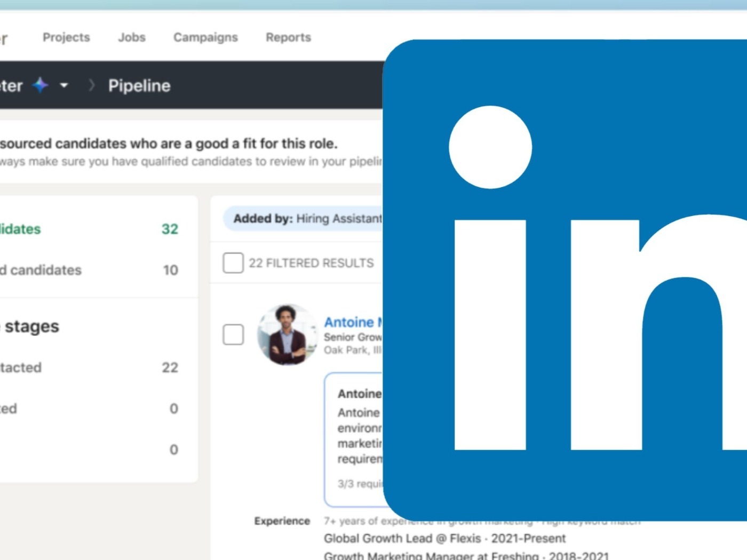Screen dimensions: 747x560
Task: Go to the Campaigns tab
Action: [205, 37]
